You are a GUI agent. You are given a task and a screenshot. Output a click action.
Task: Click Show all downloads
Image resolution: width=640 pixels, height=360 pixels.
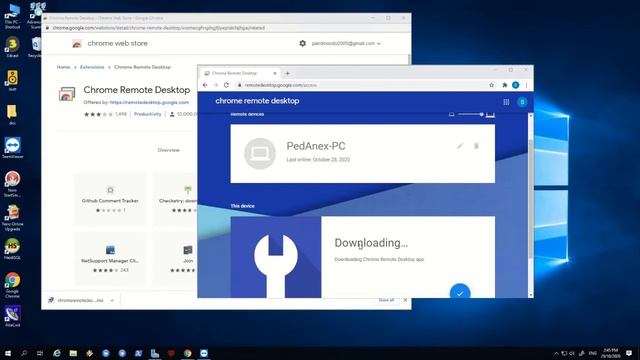pos(386,300)
